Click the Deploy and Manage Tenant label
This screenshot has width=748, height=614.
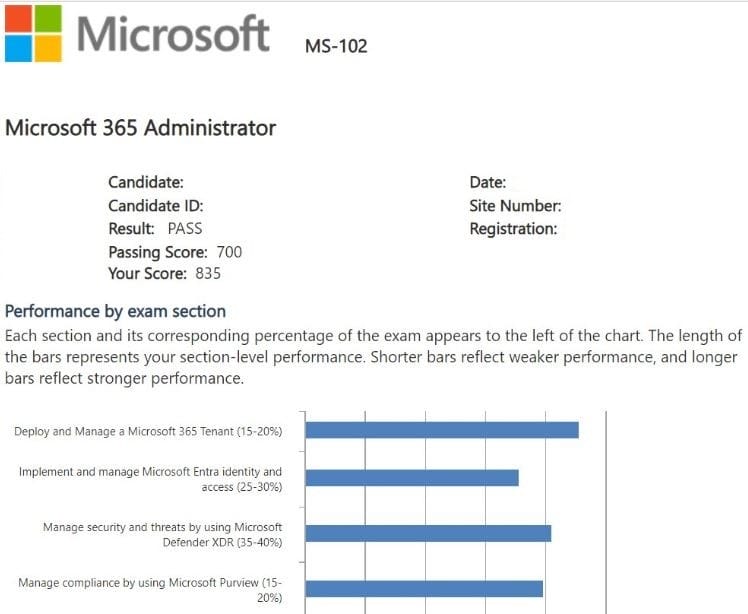click(148, 432)
